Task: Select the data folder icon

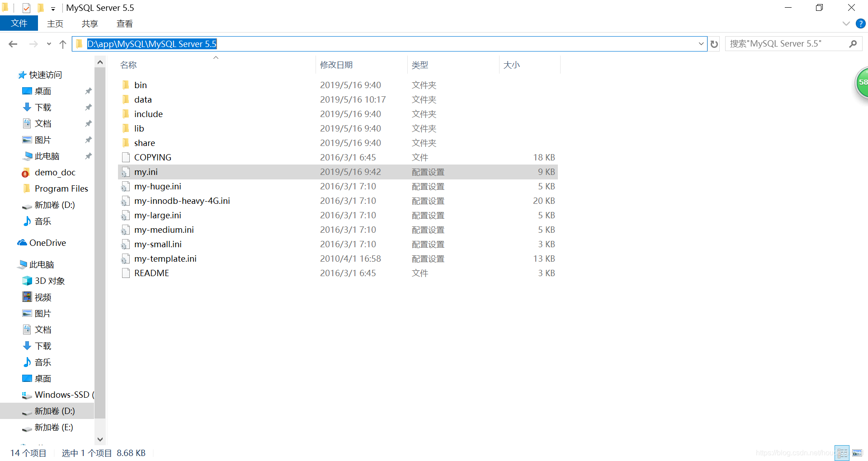Action: coord(126,99)
